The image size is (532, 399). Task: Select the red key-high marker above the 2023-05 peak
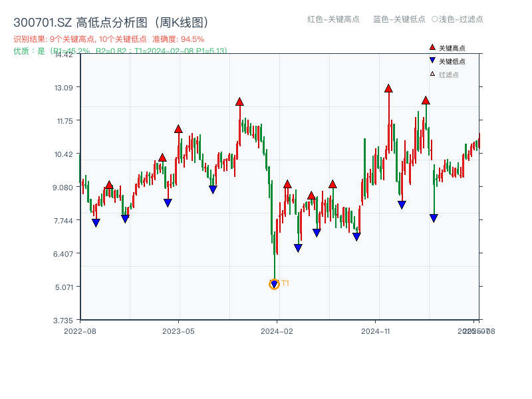click(178, 130)
